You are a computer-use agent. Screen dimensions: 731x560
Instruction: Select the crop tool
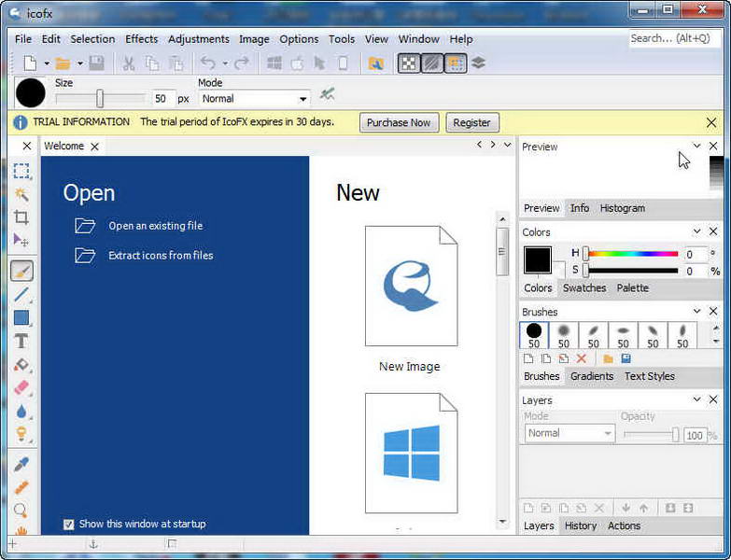point(21,217)
